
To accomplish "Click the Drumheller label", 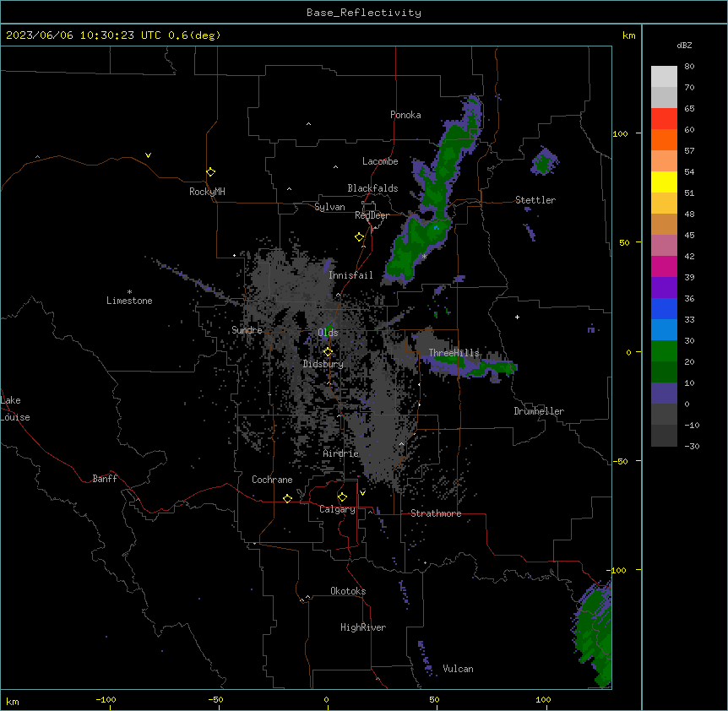I will (539, 411).
